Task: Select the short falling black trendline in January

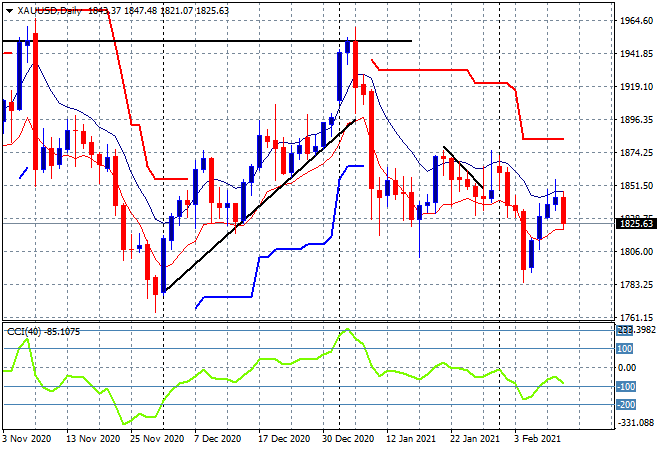Action: click(x=463, y=167)
